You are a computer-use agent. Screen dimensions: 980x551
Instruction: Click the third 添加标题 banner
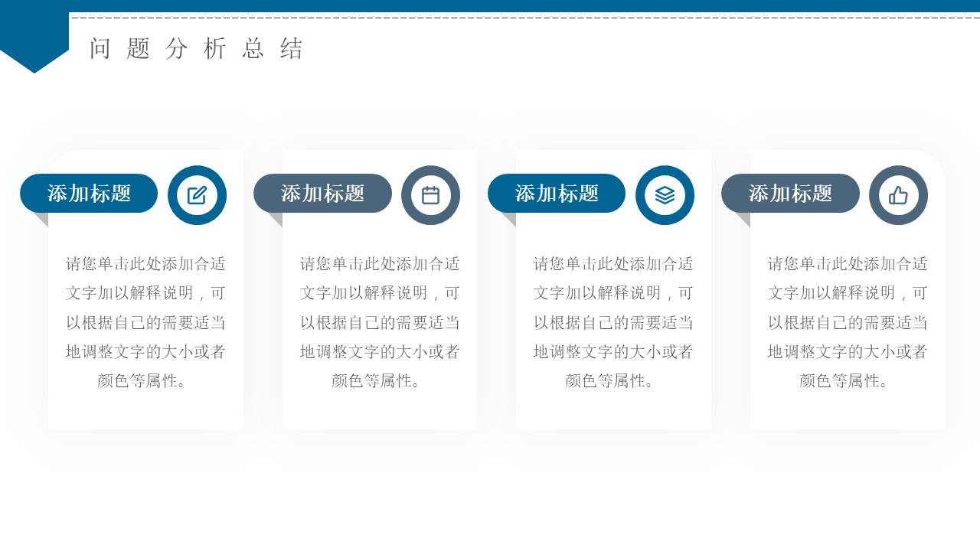(557, 194)
